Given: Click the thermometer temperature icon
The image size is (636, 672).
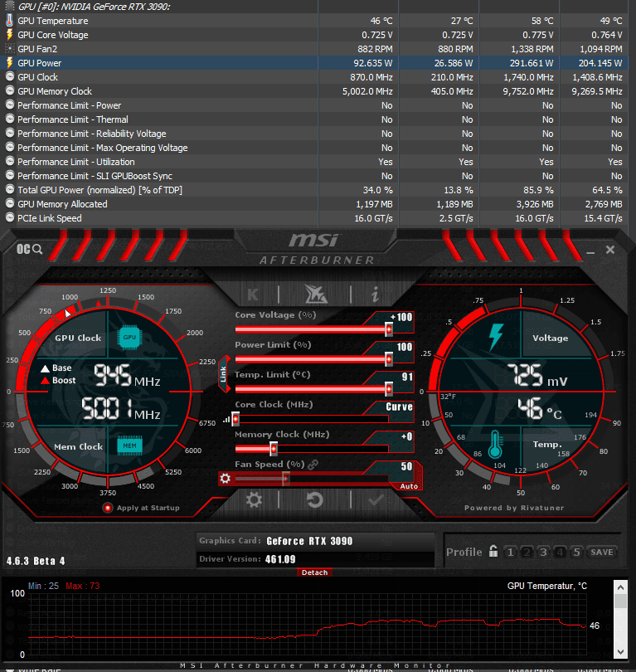Looking at the screenshot, I should 495,444.
